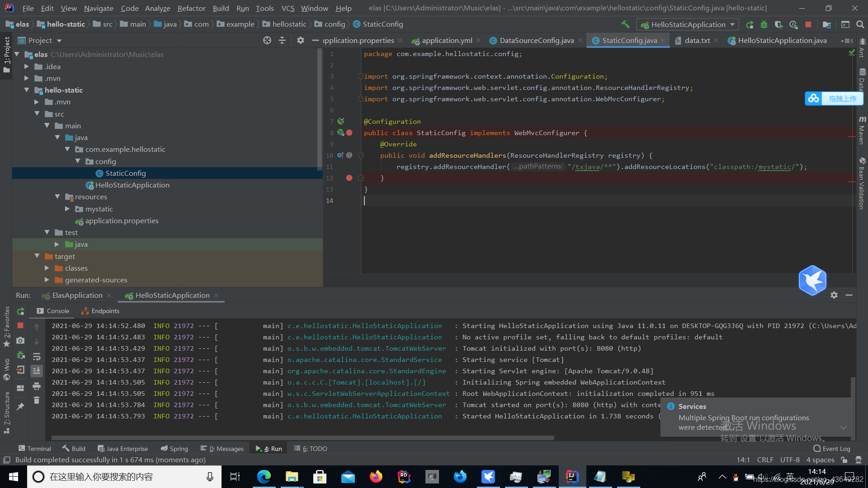Toggle Bean Validation side panel
This screenshot has height=488, width=868.
tap(862, 183)
